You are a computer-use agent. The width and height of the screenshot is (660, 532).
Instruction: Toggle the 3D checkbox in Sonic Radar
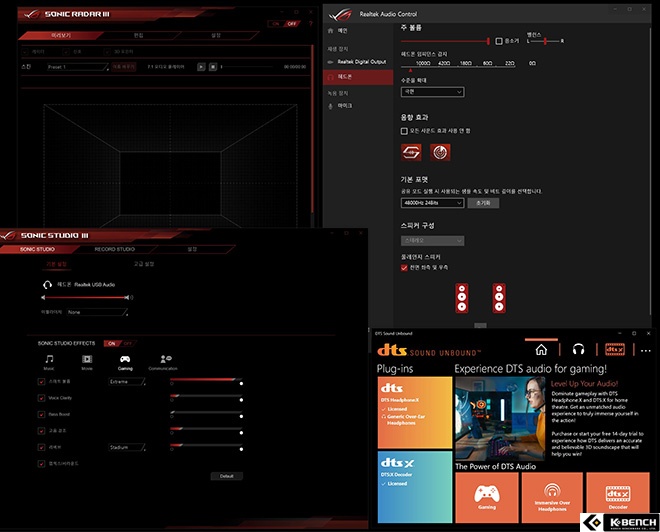107,52
